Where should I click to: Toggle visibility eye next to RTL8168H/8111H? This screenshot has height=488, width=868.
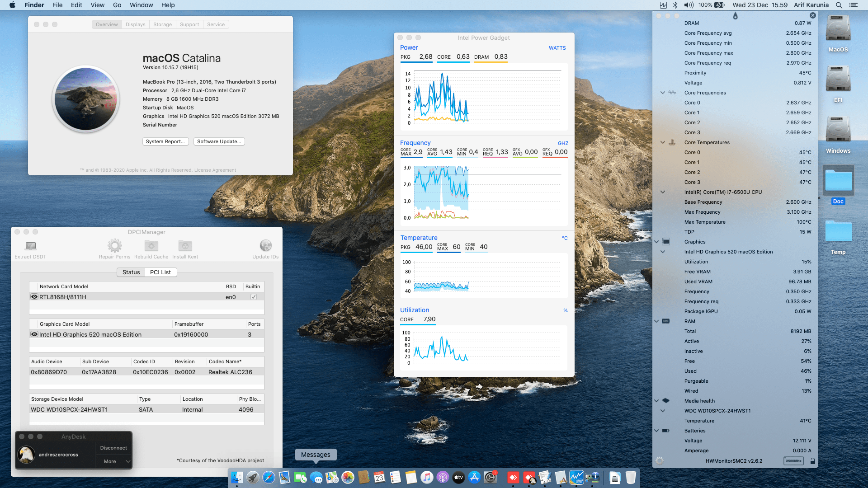34,296
